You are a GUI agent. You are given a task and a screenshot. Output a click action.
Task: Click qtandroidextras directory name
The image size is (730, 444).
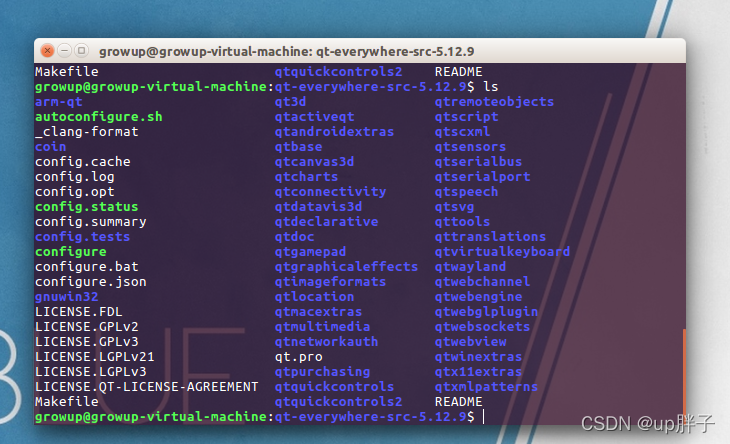pos(334,132)
